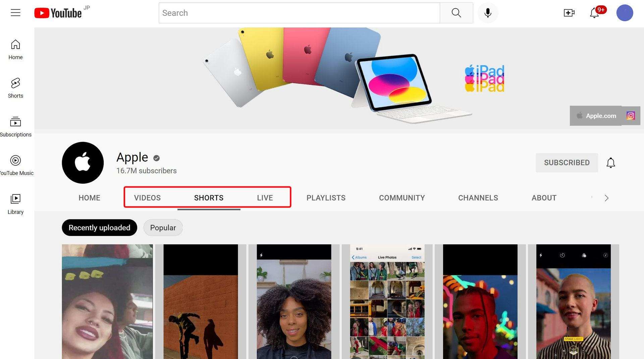Select the Recently uploaded filter chip
644x359 pixels.
click(99, 228)
